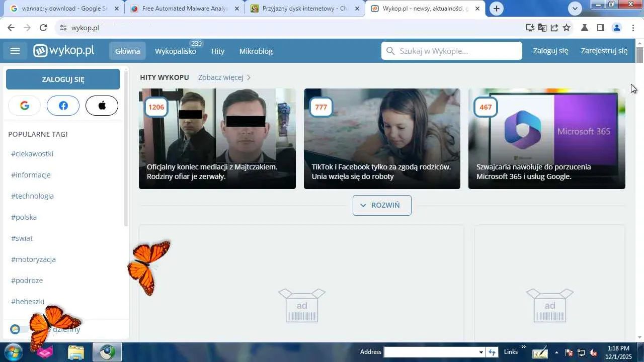Open the #swiat tag

click(x=22, y=238)
